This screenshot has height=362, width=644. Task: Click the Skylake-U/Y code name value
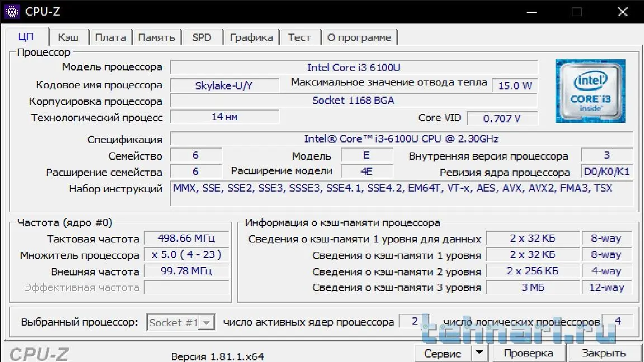coord(224,85)
